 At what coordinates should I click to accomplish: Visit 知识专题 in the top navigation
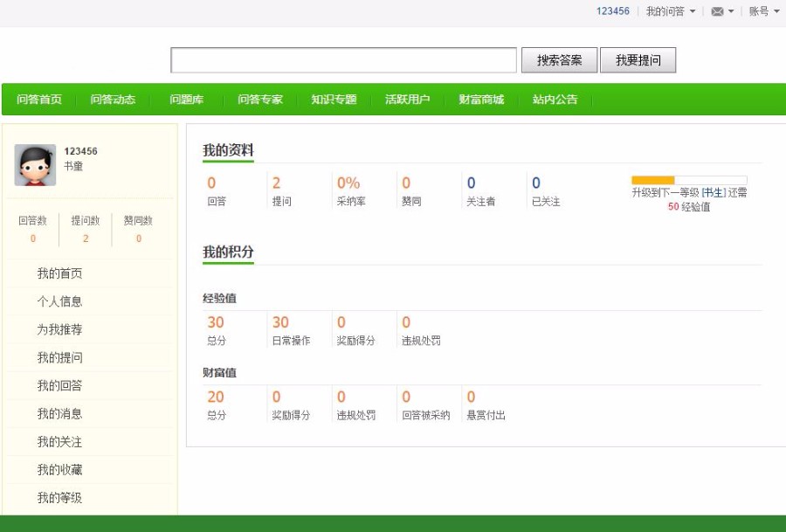click(333, 100)
